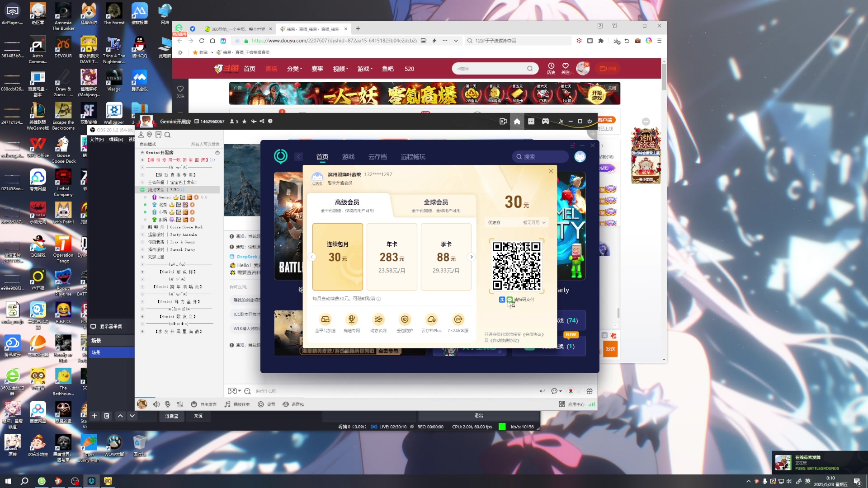868x488 pixels.
Task: Click list template icon in YY header
Action: [x=531, y=121]
